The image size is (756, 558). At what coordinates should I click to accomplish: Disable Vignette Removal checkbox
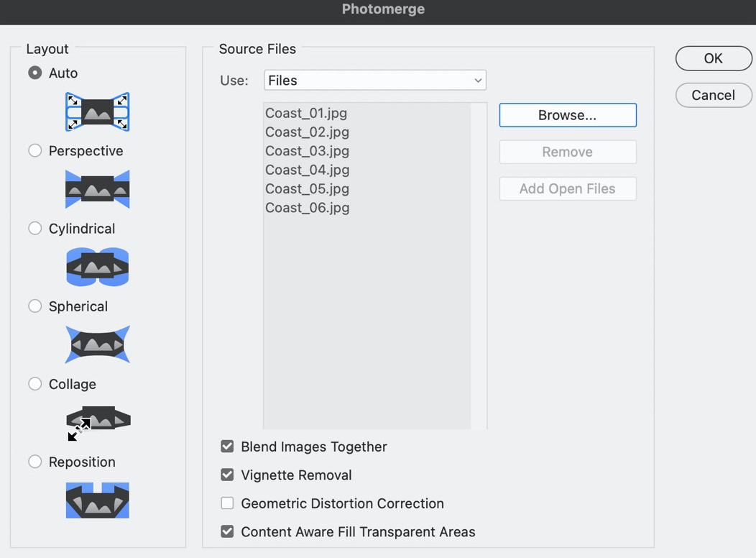227,475
